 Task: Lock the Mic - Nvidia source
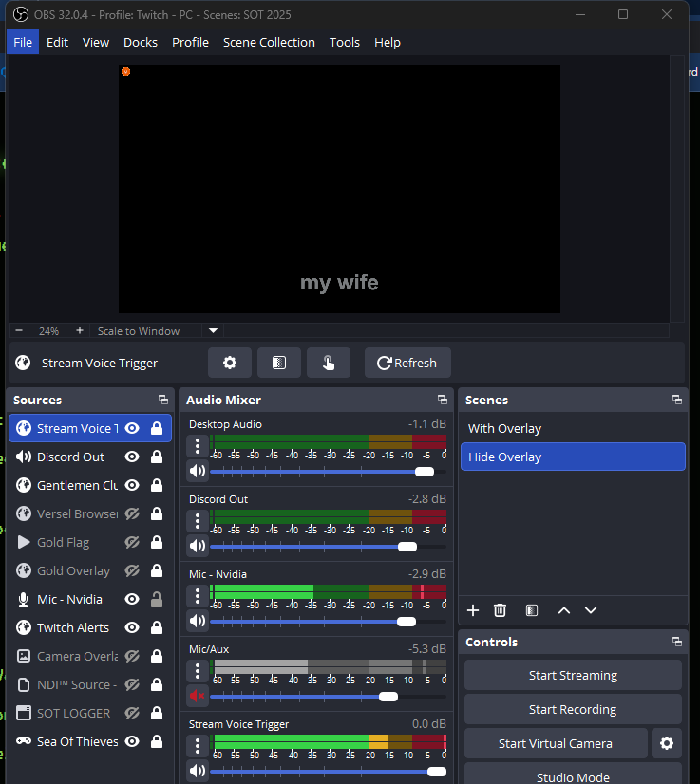coord(157,600)
